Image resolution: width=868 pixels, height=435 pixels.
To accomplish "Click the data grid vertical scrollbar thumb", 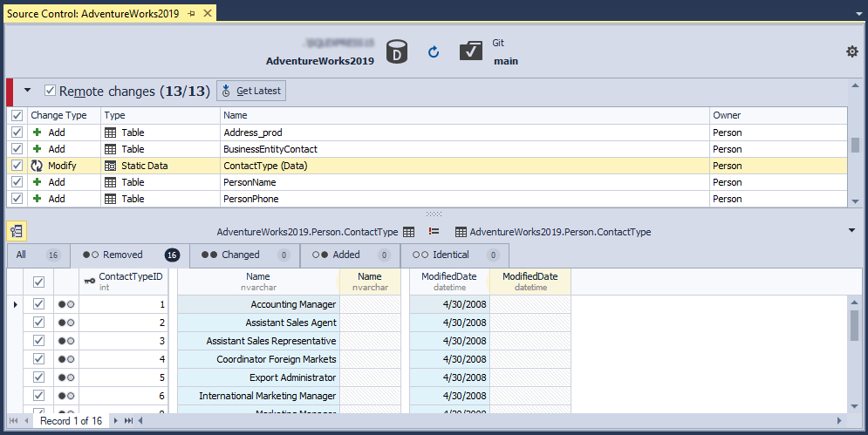I will 854,325.
